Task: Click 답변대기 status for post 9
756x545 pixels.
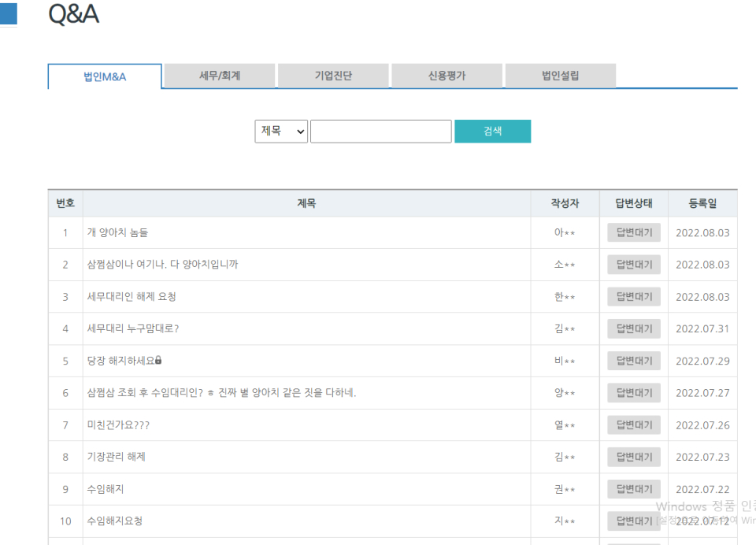Action: pyautogui.click(x=634, y=489)
